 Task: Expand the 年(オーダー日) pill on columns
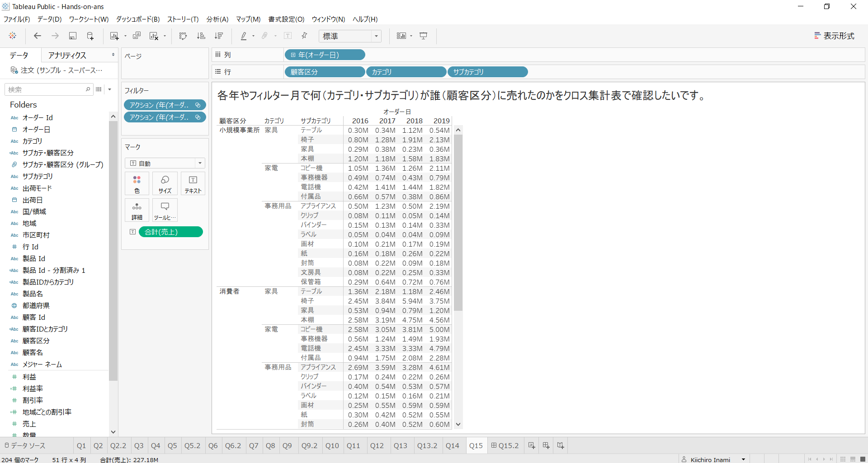(293, 55)
